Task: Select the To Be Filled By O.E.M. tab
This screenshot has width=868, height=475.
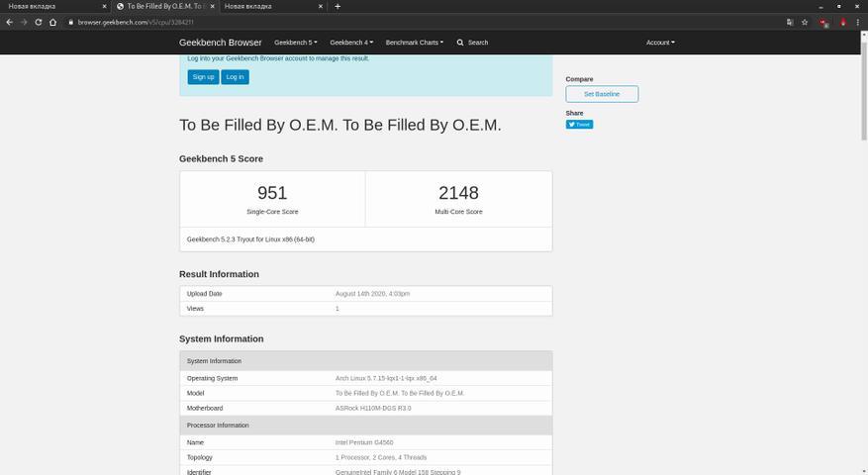Action: click(x=164, y=6)
